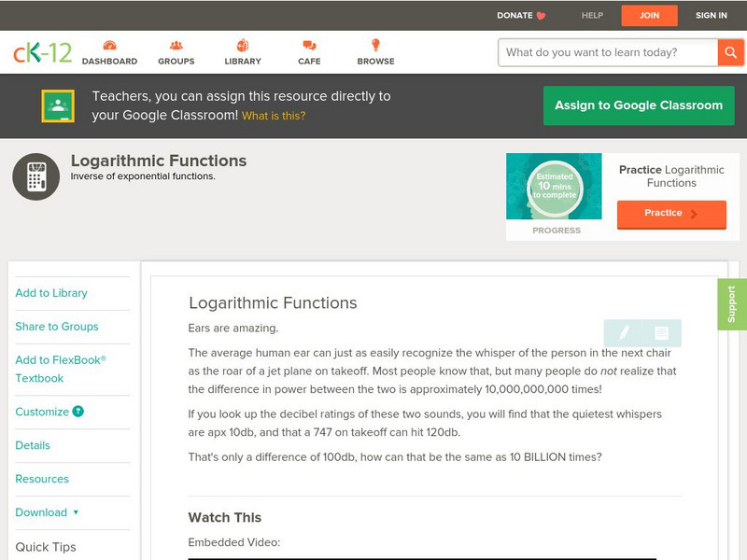The image size is (747, 560).
Task: Click BROWSE menu label
Action: pyautogui.click(x=376, y=61)
